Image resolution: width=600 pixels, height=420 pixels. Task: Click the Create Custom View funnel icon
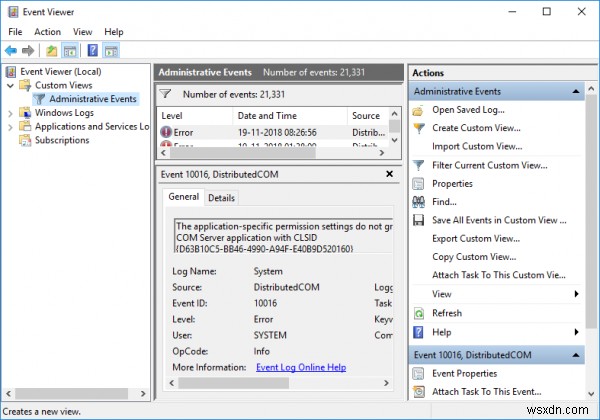click(419, 128)
